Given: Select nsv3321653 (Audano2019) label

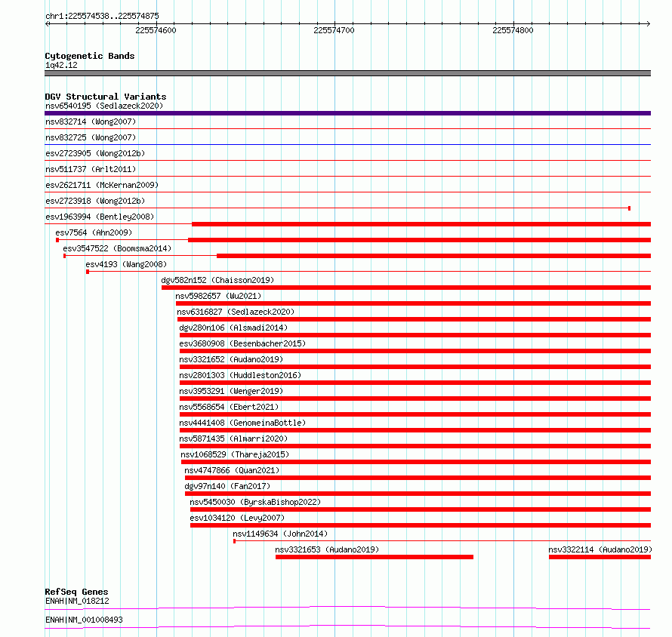Looking at the screenshot, I should tap(327, 549).
